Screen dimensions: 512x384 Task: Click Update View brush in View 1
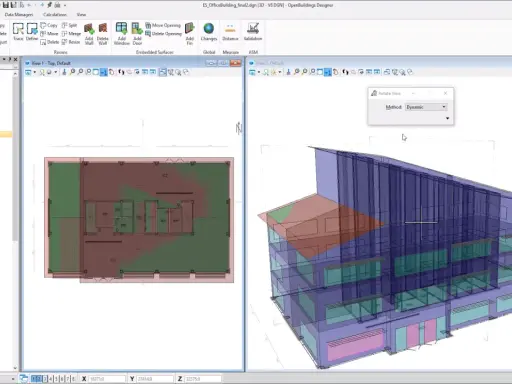[64, 72]
